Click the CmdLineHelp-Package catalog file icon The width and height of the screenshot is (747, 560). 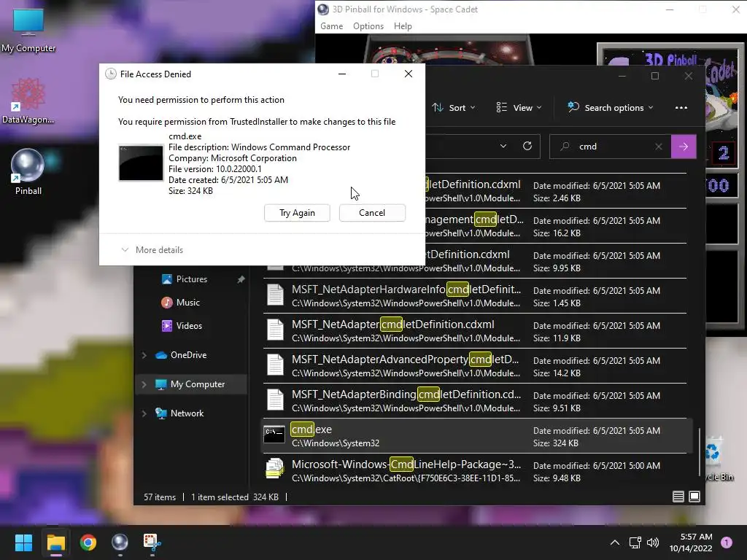click(275, 469)
